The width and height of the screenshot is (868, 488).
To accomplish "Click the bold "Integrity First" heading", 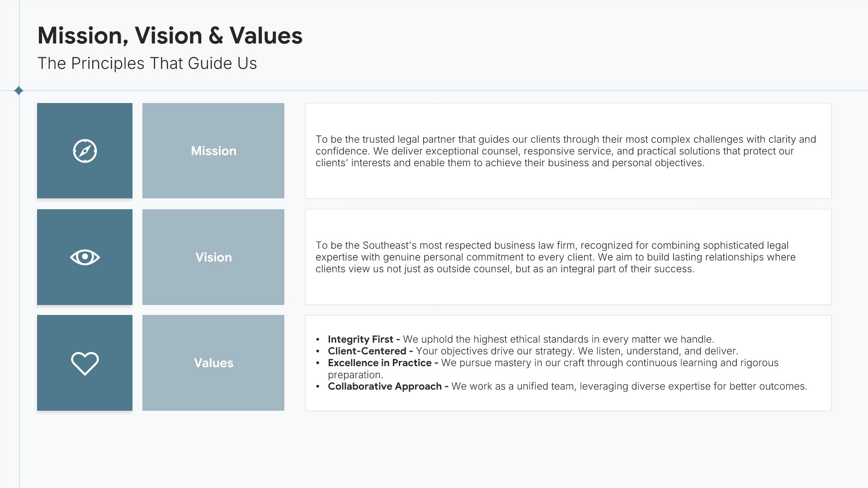I will tap(360, 339).
